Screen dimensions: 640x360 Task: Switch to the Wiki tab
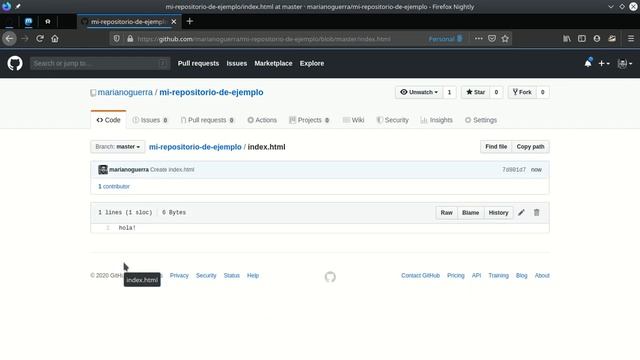tap(353, 120)
